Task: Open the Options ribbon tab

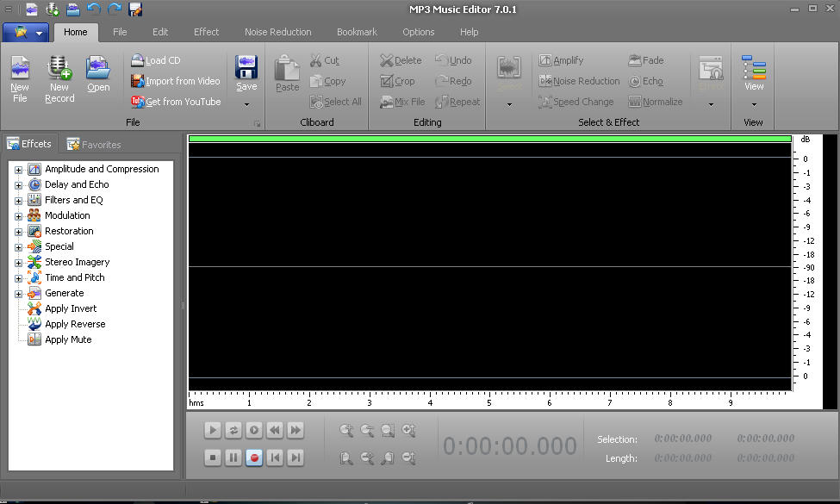Action: 419,32
